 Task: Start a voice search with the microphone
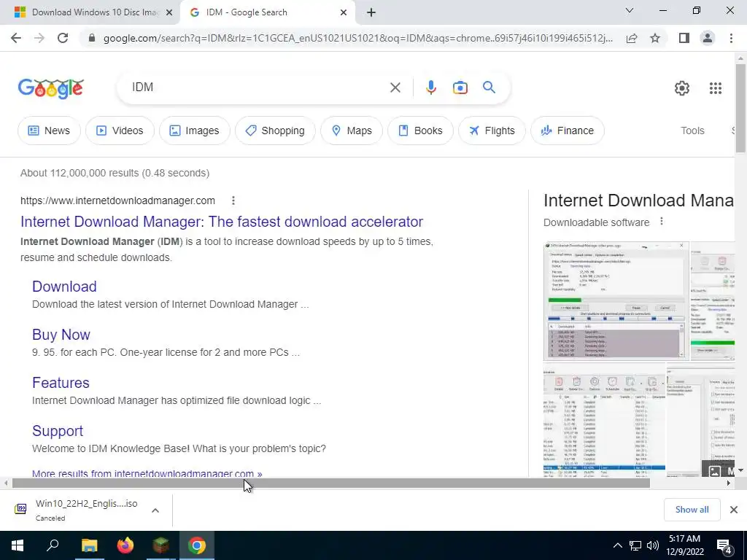[430, 87]
